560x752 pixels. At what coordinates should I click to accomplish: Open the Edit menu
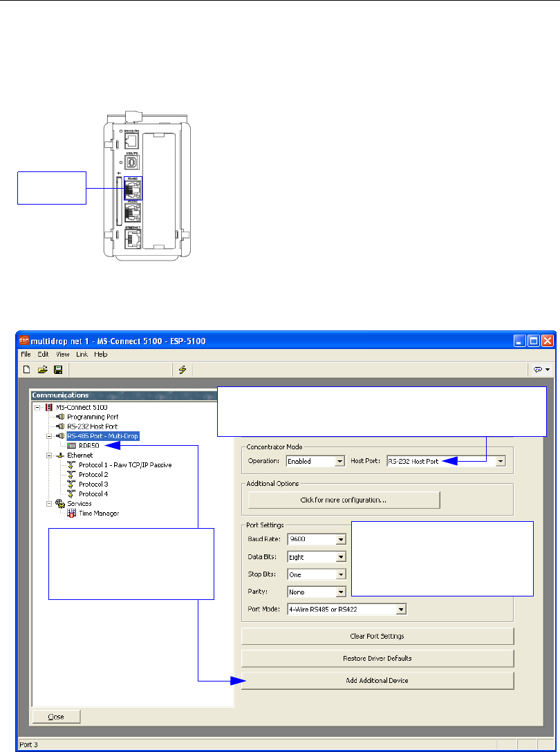tap(43, 355)
